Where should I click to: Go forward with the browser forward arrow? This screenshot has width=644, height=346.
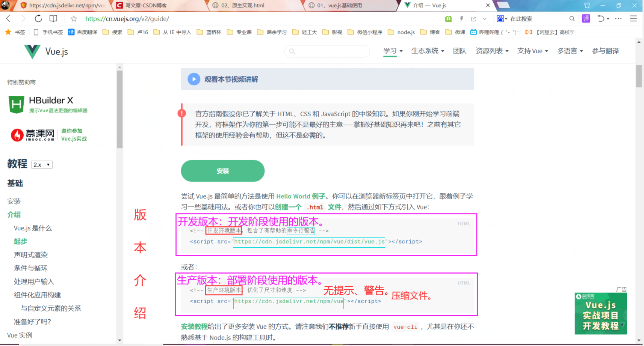tap(23, 18)
